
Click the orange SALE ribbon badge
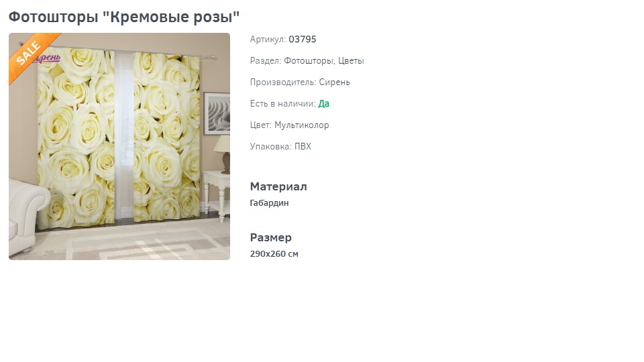(32, 56)
